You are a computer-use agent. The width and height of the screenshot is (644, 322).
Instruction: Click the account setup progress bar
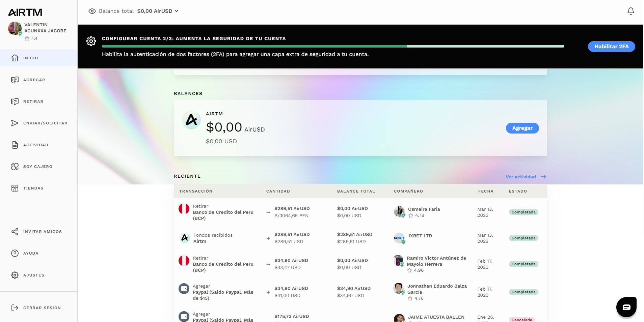(x=333, y=46)
